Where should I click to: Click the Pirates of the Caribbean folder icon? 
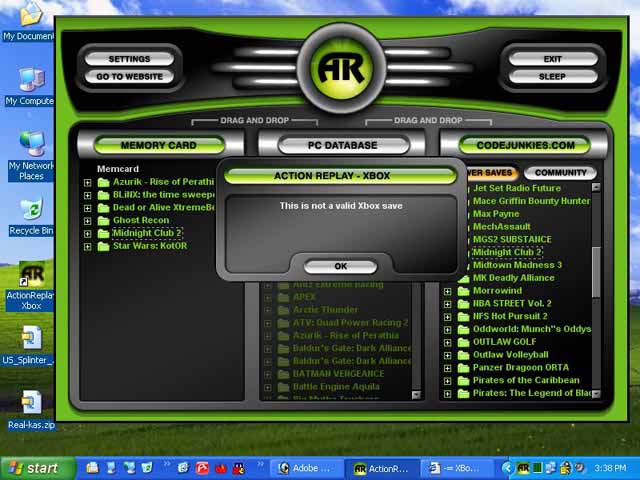point(463,380)
